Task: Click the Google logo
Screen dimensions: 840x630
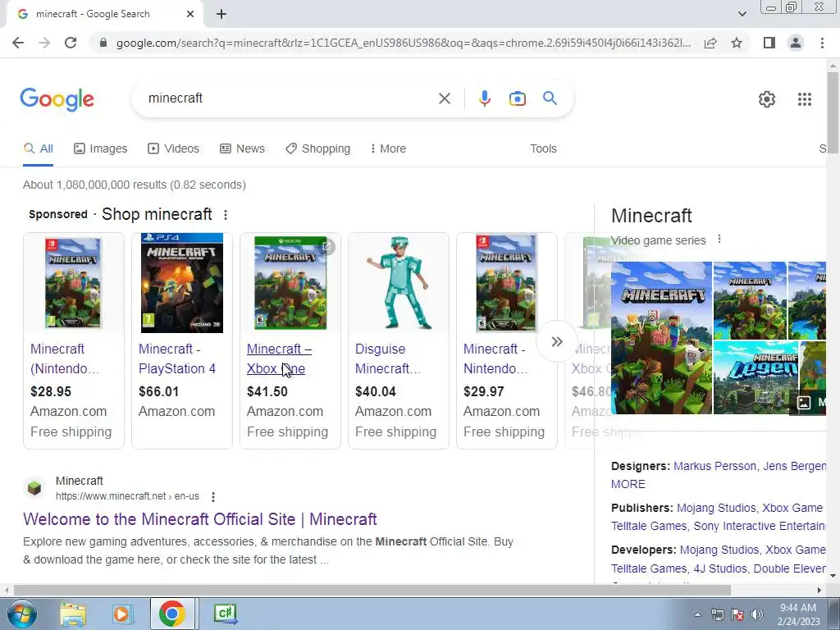Action: 57,99
